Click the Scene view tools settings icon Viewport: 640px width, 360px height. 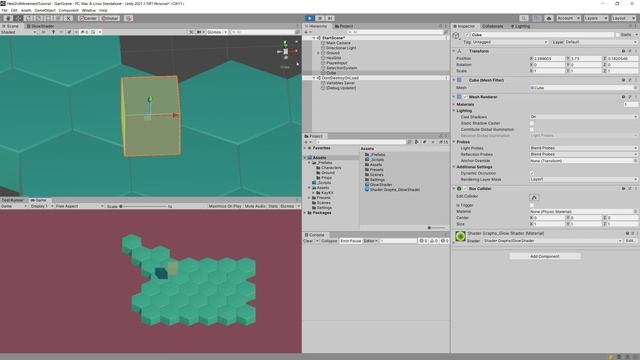191,32
